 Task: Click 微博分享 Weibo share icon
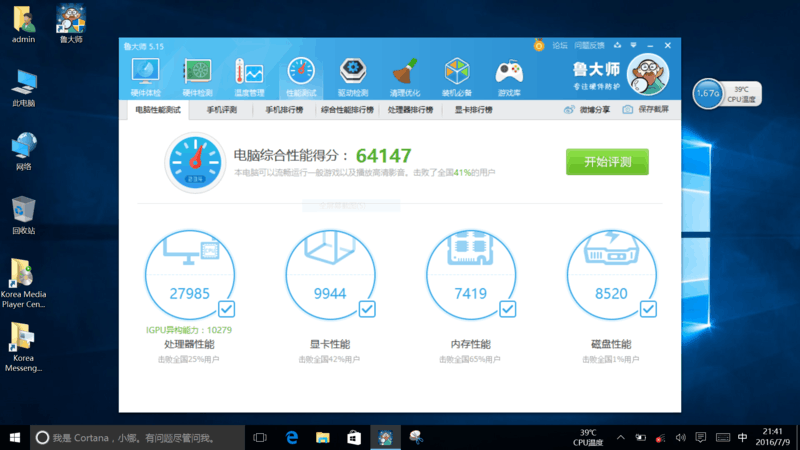[569, 110]
